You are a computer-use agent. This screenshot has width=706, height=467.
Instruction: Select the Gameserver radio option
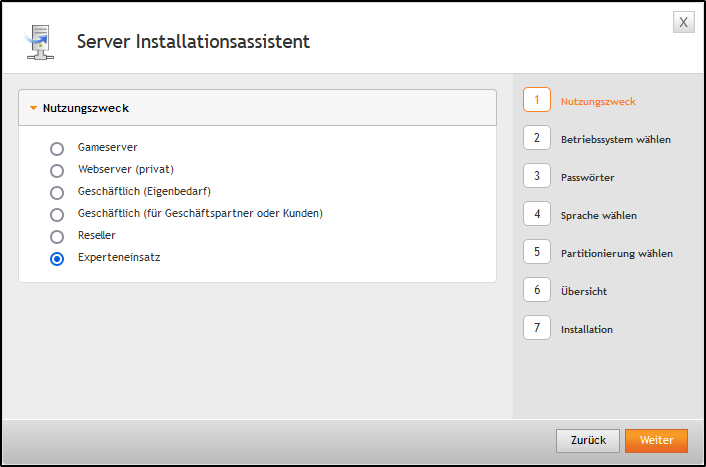coord(57,148)
